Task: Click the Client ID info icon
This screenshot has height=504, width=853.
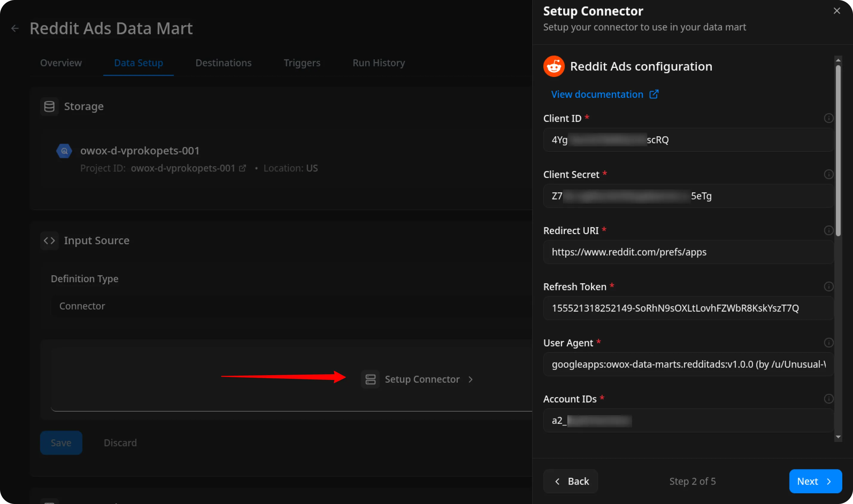Action: tap(828, 118)
